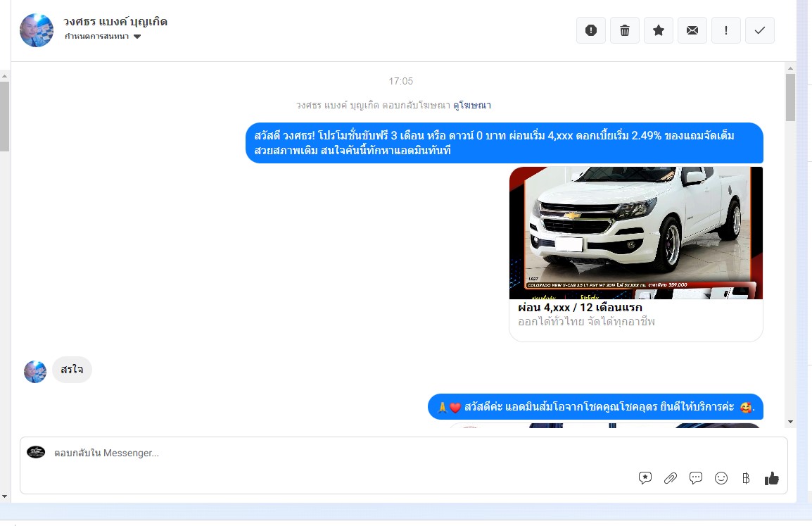Attach a file with paperclip icon
Image resolution: width=812 pixels, height=526 pixels.
(x=670, y=478)
